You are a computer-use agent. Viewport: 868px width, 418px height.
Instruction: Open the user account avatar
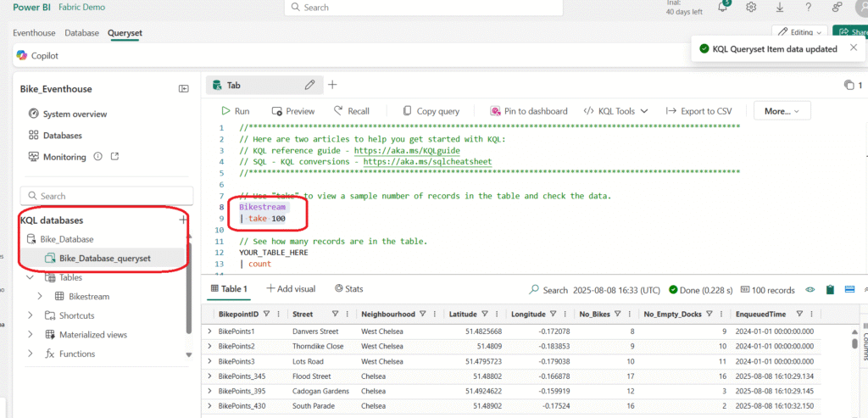tap(864, 7)
